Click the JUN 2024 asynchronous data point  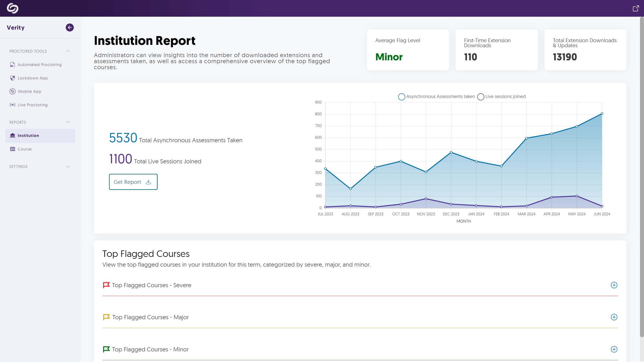602,114
